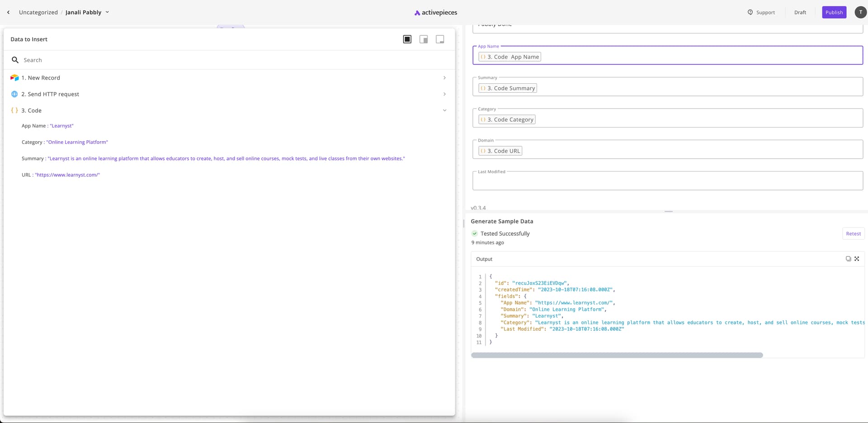
Task: Expand the output to fullscreen
Action: 857,259
